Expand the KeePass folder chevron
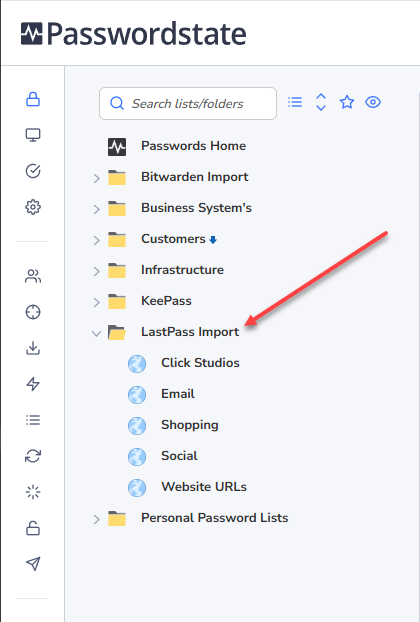420x622 pixels. (x=96, y=302)
